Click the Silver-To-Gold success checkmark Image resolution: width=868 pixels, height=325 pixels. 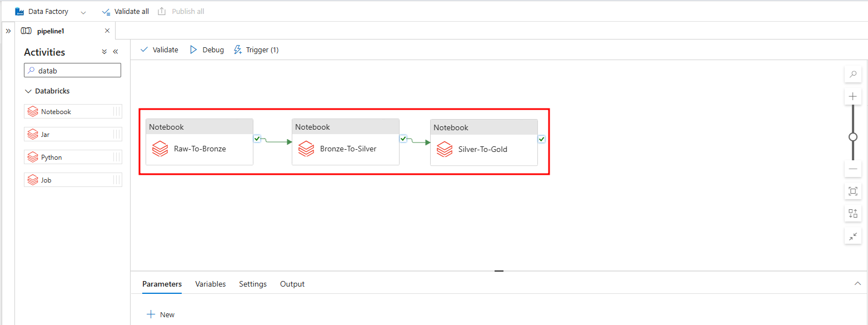pos(541,139)
